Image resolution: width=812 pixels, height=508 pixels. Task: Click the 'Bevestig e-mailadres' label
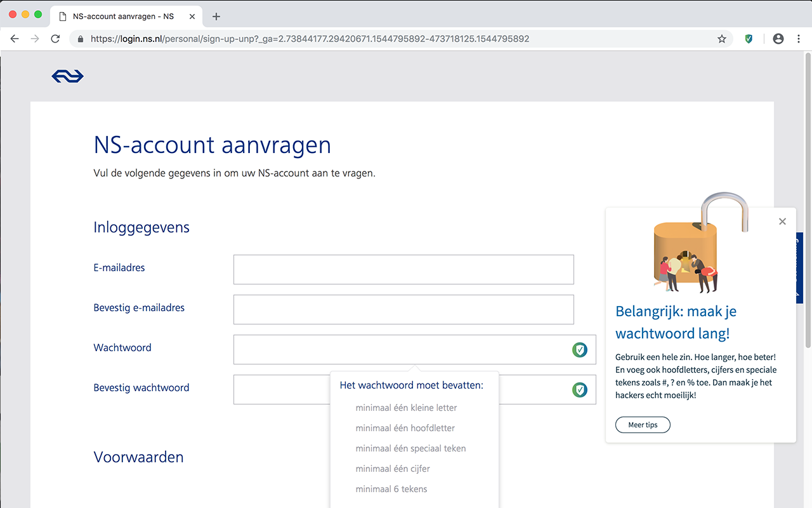139,308
